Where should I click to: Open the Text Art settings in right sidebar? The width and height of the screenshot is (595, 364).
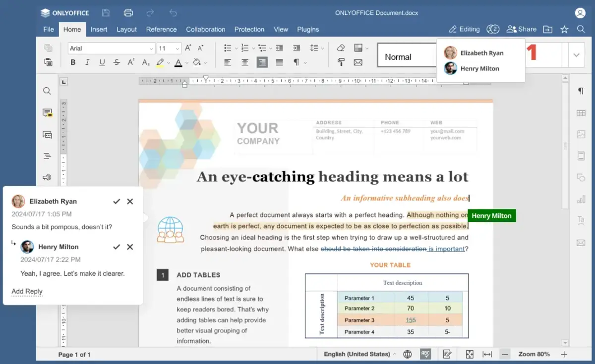click(x=581, y=221)
